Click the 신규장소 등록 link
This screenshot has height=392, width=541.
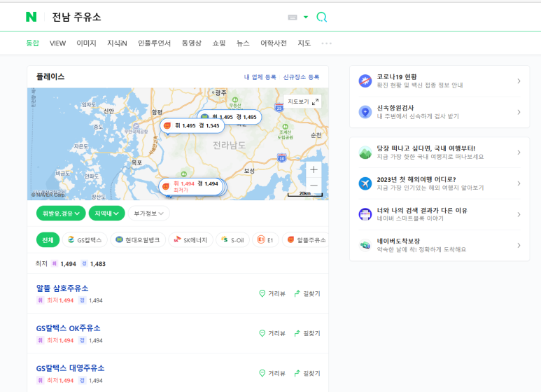pyautogui.click(x=301, y=77)
